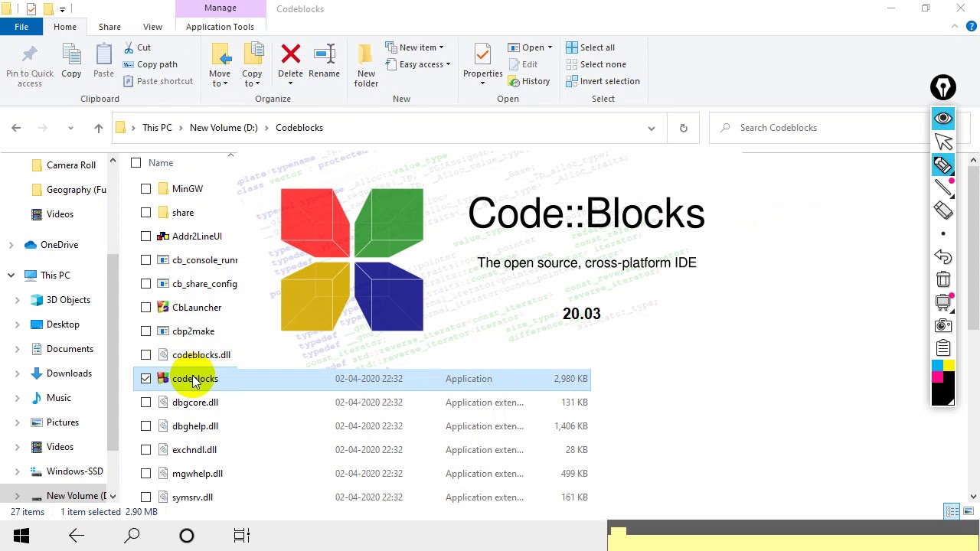This screenshot has height=551, width=980.
Task: Click the refresh button beside address bar
Action: pyautogui.click(x=683, y=128)
